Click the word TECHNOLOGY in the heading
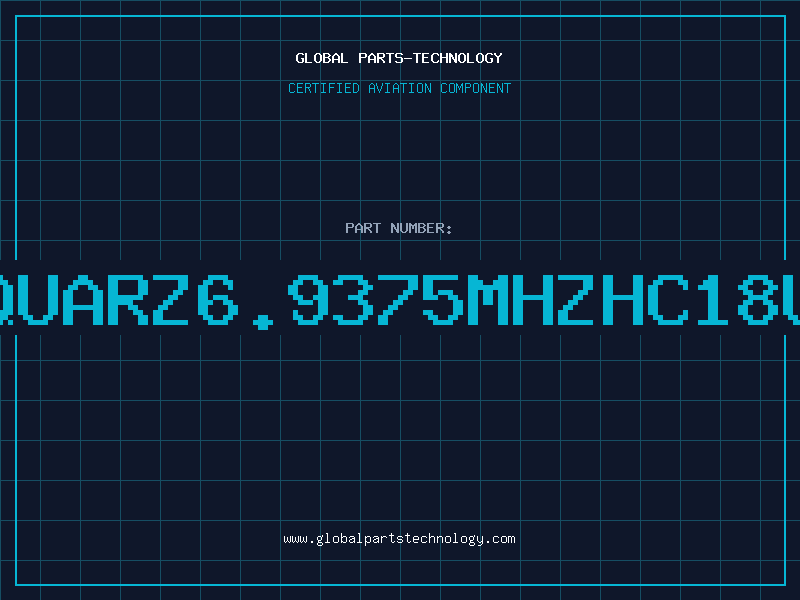The width and height of the screenshot is (800, 600). 458,58
